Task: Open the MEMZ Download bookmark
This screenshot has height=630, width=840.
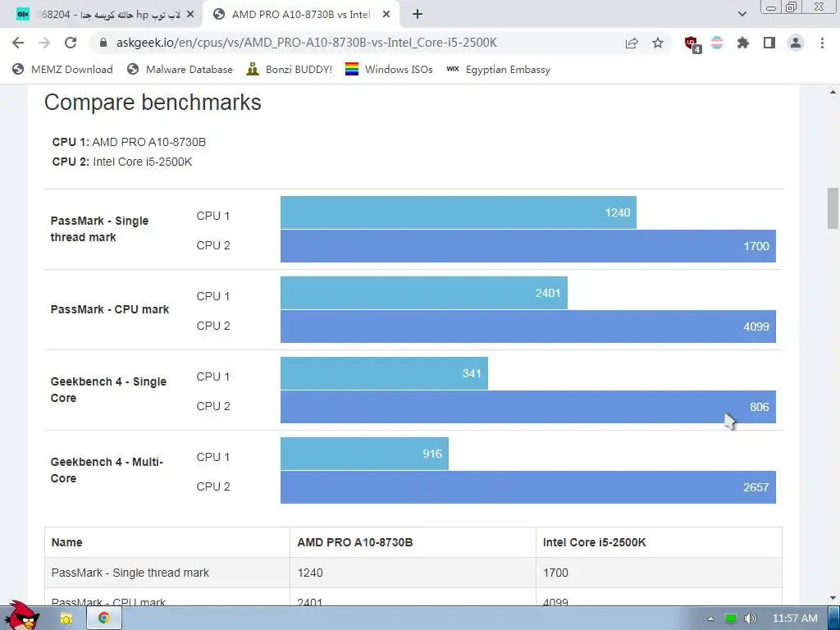Action: (62, 69)
